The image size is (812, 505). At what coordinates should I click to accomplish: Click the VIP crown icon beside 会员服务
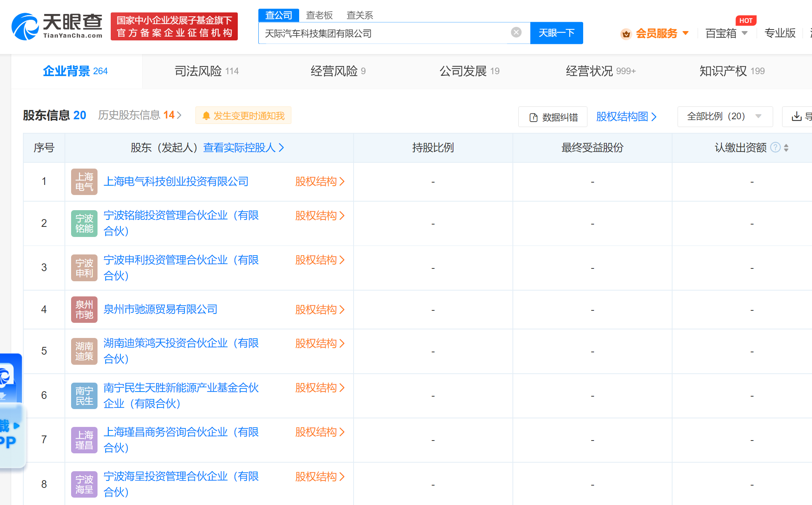coord(626,34)
